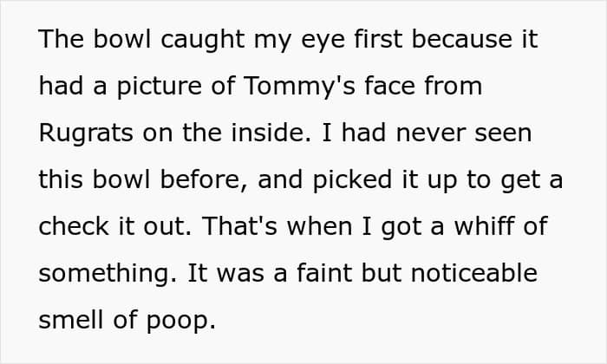Click the word "picked" in the text

click(352, 180)
